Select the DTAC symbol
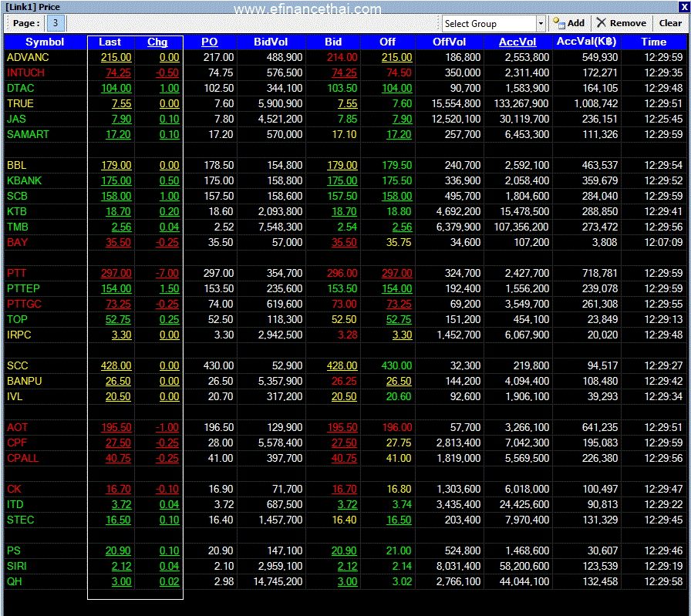Screen dimensions: 691x616 [x=20, y=88]
